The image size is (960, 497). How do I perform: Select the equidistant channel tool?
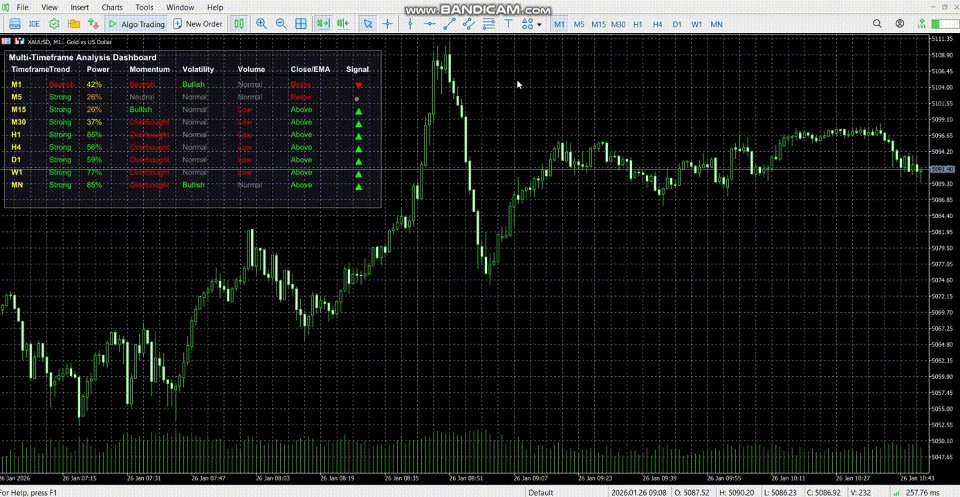pyautogui.click(x=469, y=24)
